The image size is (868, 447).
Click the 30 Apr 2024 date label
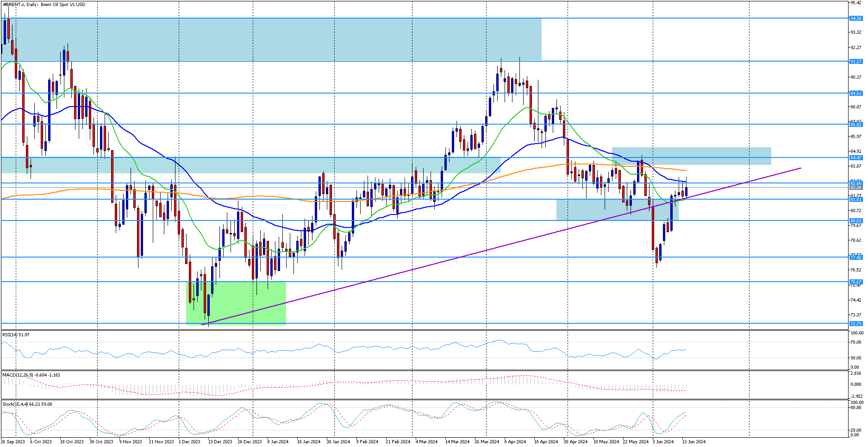[575, 441]
